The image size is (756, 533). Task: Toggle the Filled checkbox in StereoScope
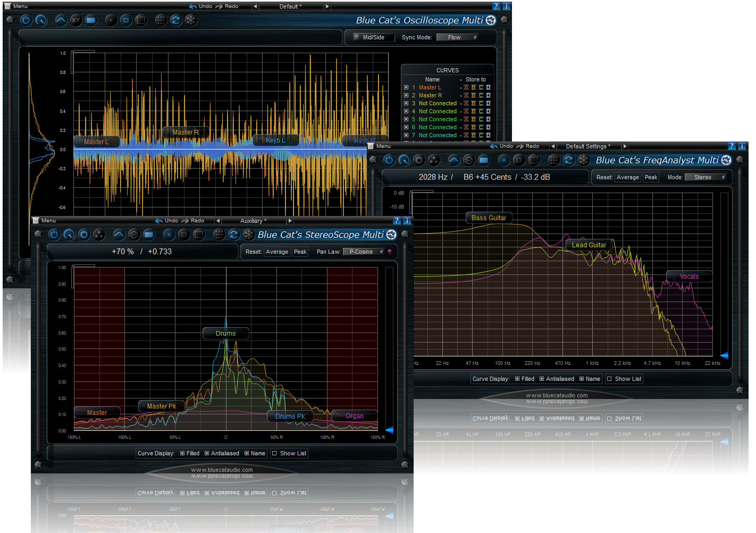pyautogui.click(x=182, y=453)
